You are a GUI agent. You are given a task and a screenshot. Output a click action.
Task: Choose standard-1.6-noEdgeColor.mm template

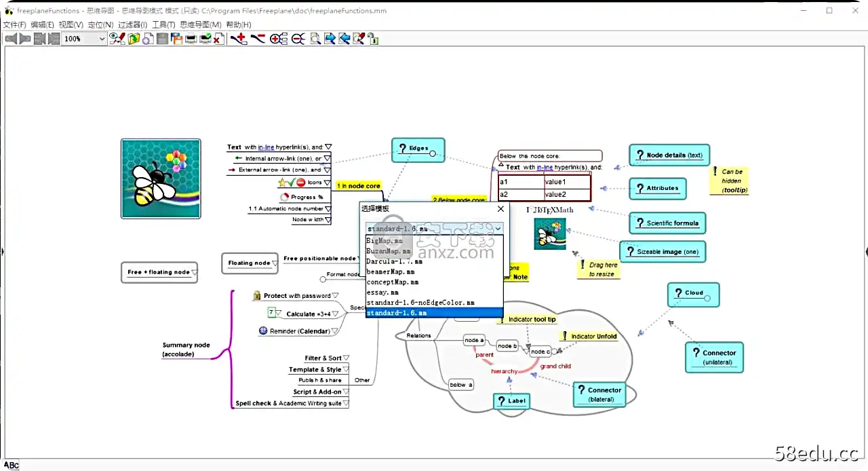434,303
